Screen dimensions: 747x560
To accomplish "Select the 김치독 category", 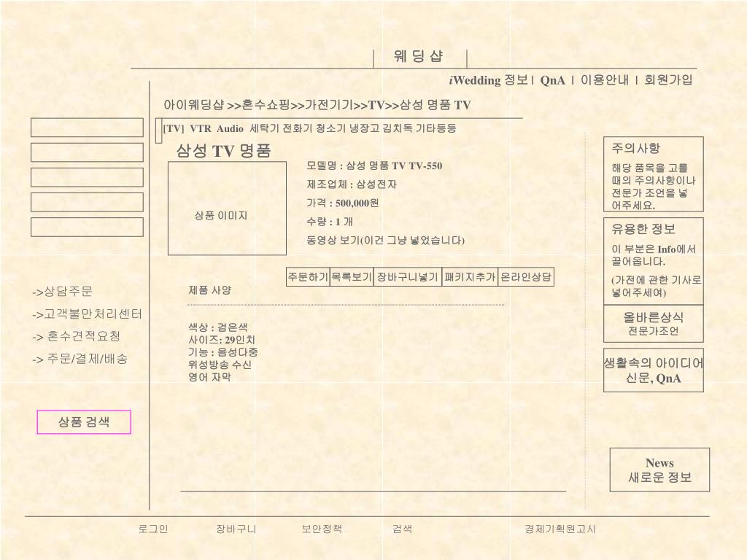I will click(x=397, y=128).
